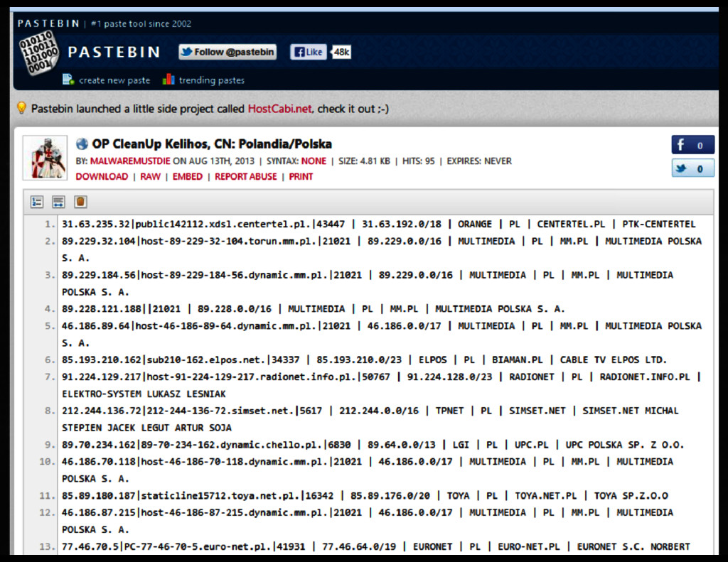The image size is (728, 562).
Task: Click text 'SIZE: 4.81 KB'
Action: (364, 161)
